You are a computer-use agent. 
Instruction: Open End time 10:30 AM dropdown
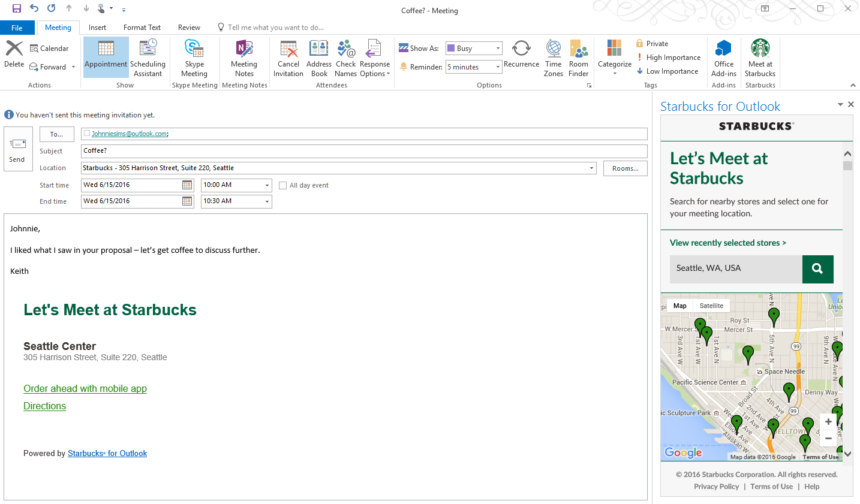point(267,201)
